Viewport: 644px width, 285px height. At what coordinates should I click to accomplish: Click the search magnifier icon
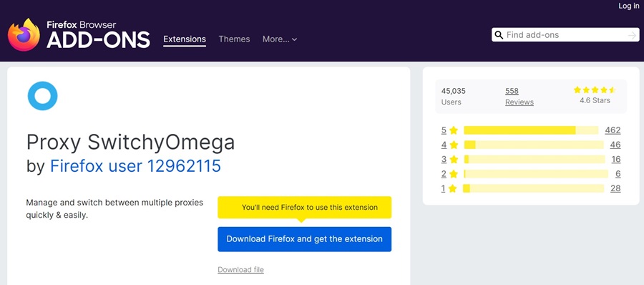(x=499, y=35)
